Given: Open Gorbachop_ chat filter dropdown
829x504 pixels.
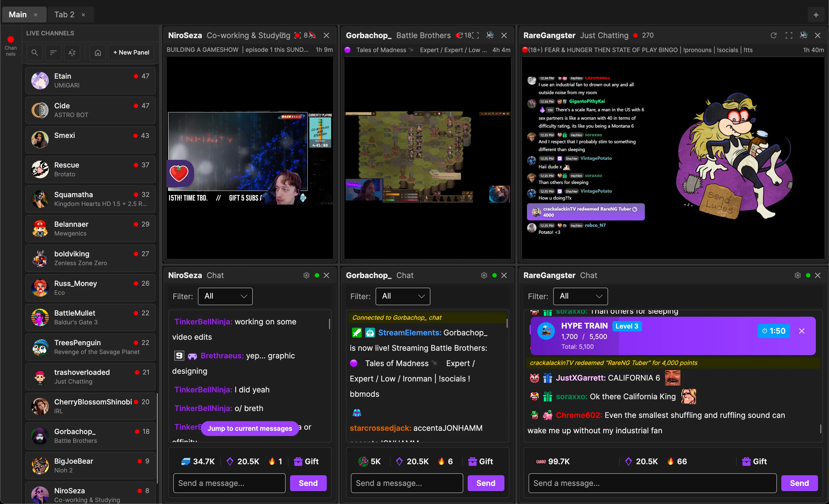Looking at the screenshot, I should [x=403, y=296].
